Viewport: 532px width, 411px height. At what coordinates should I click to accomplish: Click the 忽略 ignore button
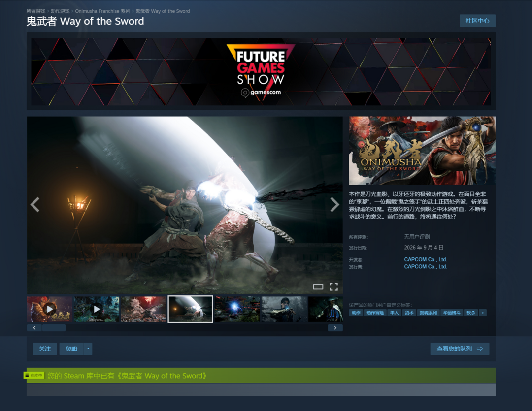coord(71,348)
